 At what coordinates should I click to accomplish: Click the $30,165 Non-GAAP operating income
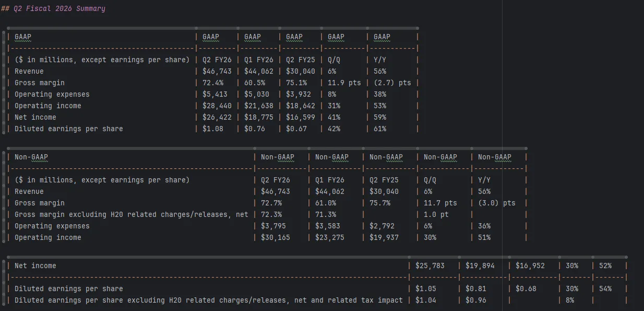point(276,237)
